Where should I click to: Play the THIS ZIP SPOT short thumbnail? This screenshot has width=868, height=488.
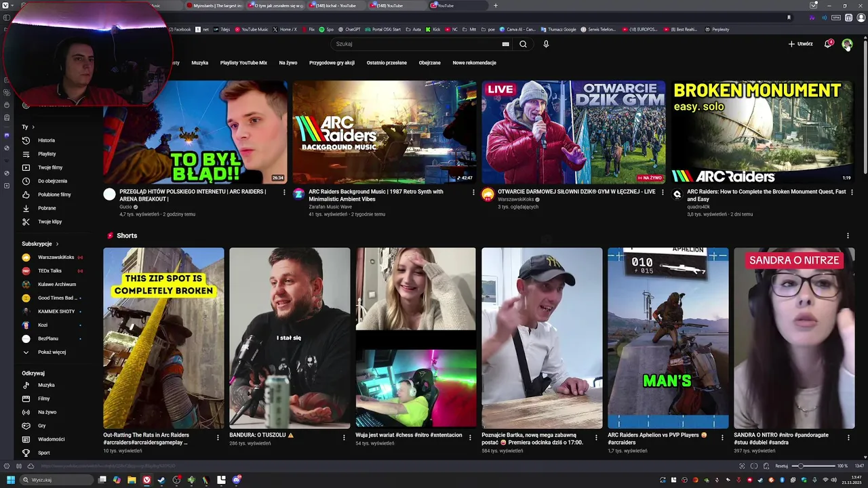pyautogui.click(x=163, y=338)
